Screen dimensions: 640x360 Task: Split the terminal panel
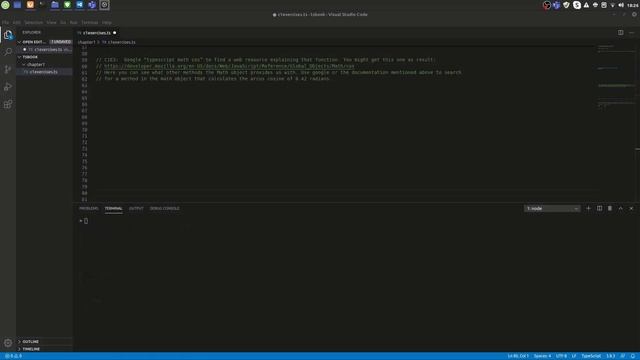(x=599, y=209)
